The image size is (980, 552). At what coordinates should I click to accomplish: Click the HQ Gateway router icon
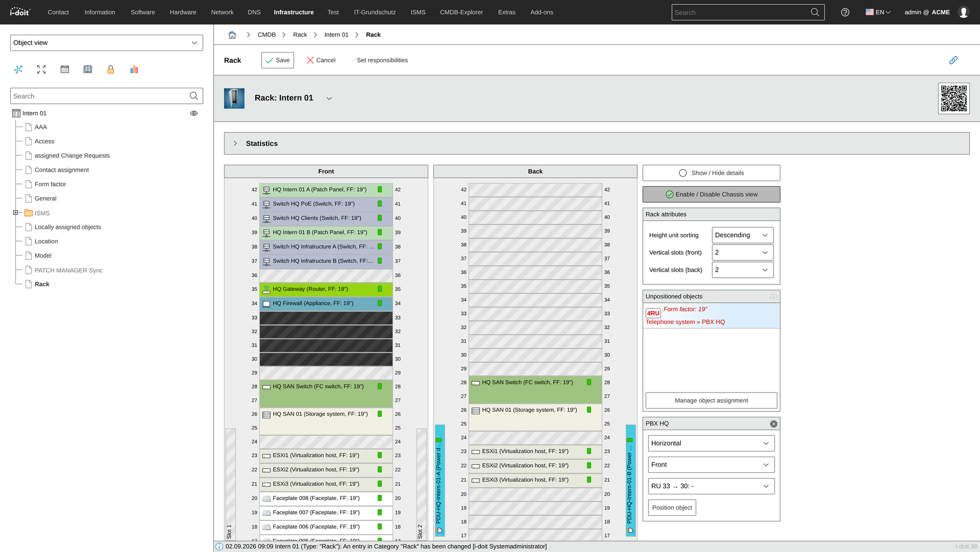266,290
